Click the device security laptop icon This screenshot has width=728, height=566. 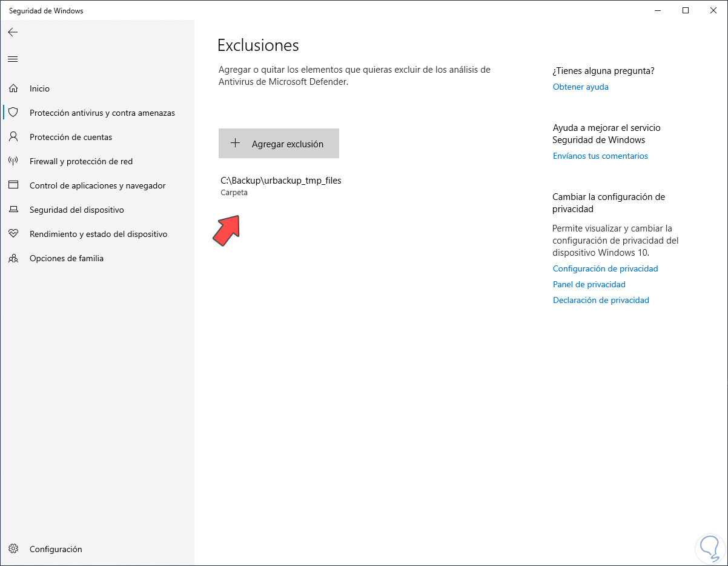pos(13,210)
